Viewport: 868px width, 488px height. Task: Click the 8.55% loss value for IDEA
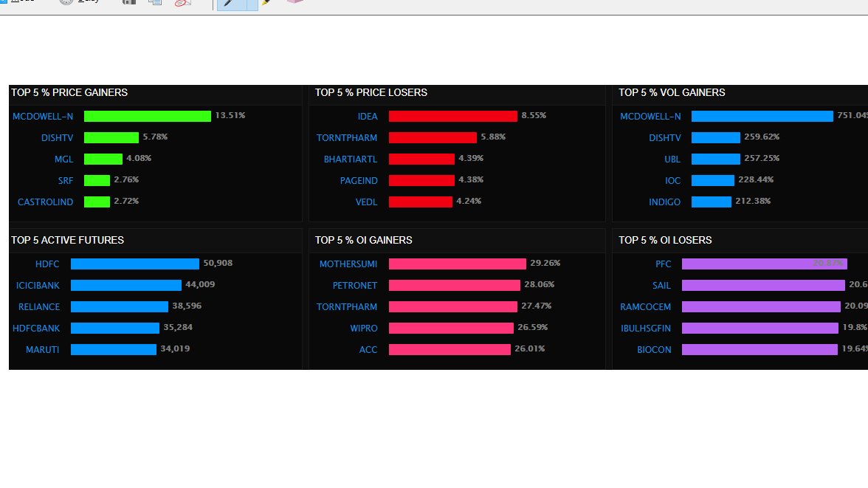point(534,115)
